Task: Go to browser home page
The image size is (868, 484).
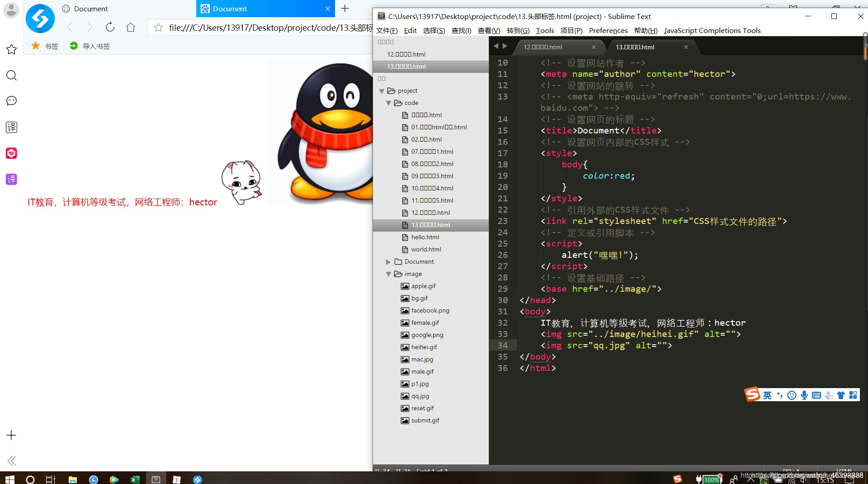Action: 131,27
